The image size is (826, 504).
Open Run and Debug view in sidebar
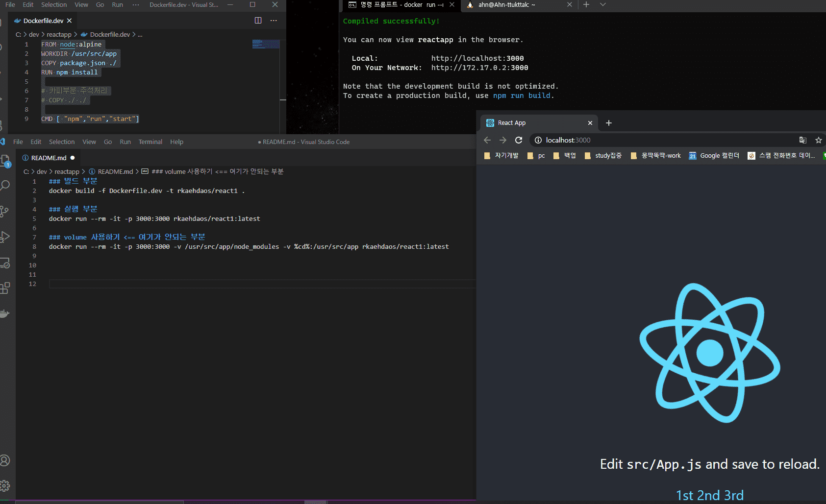pos(5,237)
